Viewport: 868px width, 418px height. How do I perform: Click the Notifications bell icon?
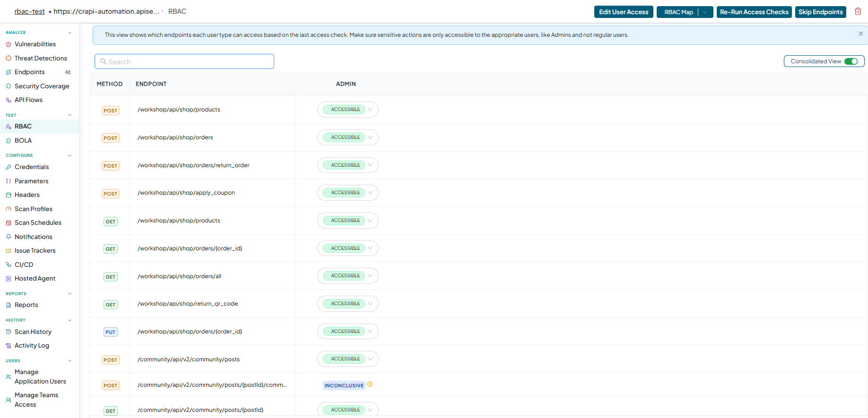coord(9,237)
